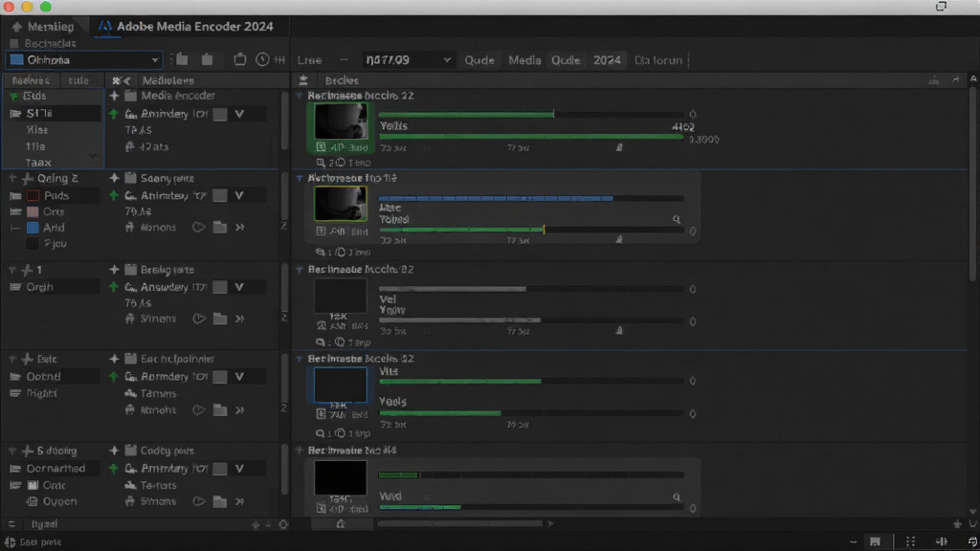Collapse the group labeled 1
980x551 pixels.
(12, 270)
